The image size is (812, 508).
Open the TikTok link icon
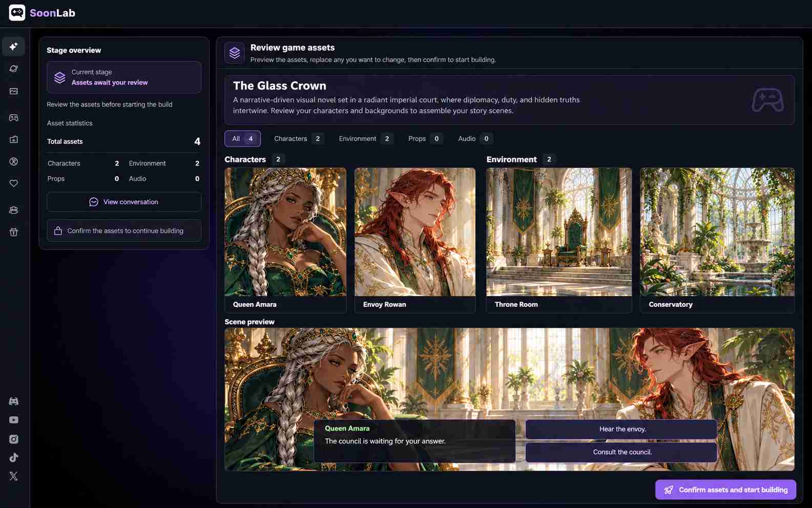14,457
